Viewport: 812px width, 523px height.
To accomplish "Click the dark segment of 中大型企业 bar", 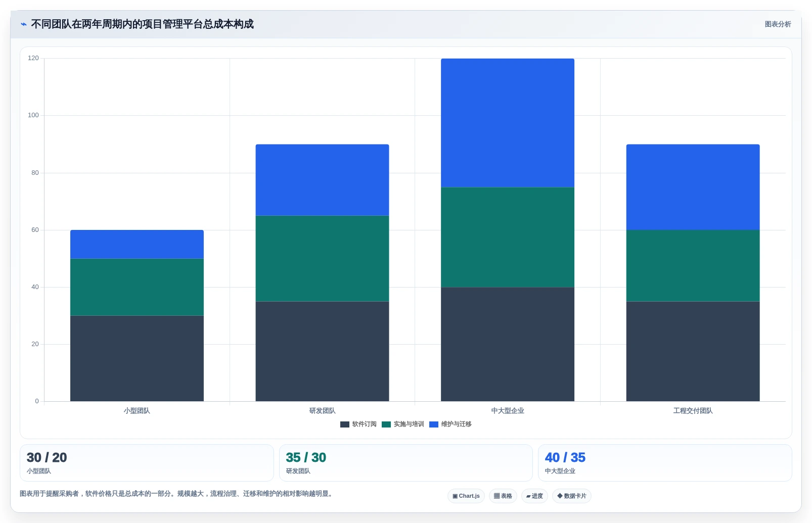I will 508,345.
